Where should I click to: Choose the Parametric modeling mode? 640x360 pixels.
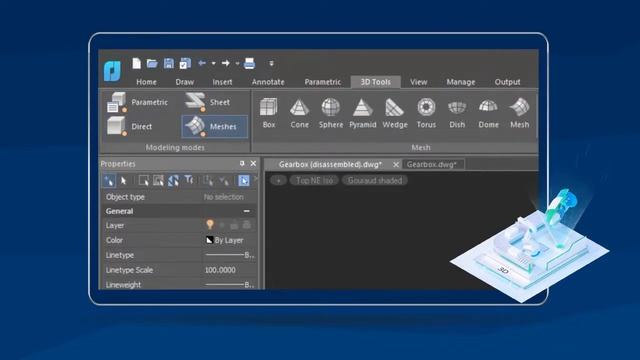pyautogui.click(x=137, y=102)
